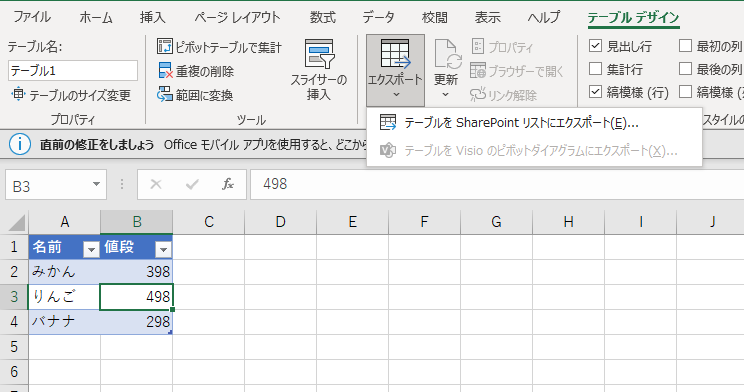Click cell containing りんご
Screen dimensions: 744x392
65,297
